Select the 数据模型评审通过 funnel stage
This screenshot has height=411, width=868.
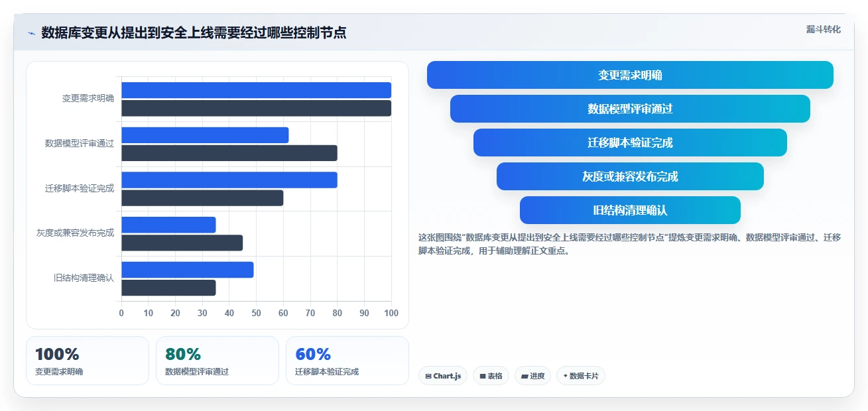[x=630, y=109]
